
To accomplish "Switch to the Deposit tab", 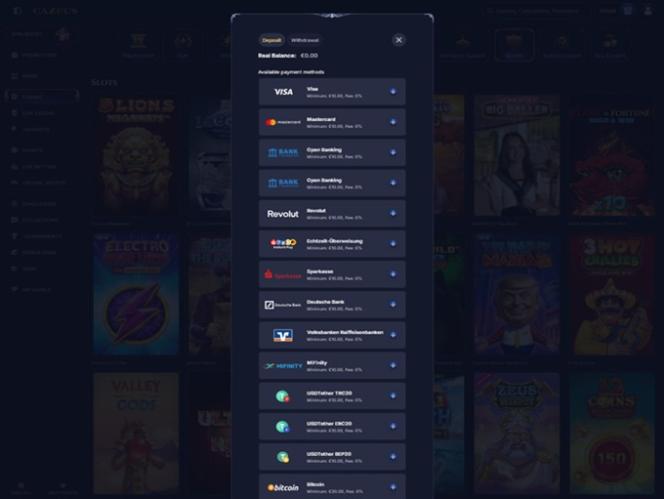I will (272, 40).
